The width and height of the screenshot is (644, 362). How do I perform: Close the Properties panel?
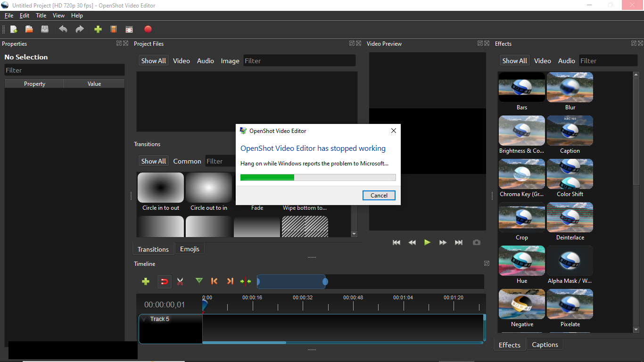(125, 43)
